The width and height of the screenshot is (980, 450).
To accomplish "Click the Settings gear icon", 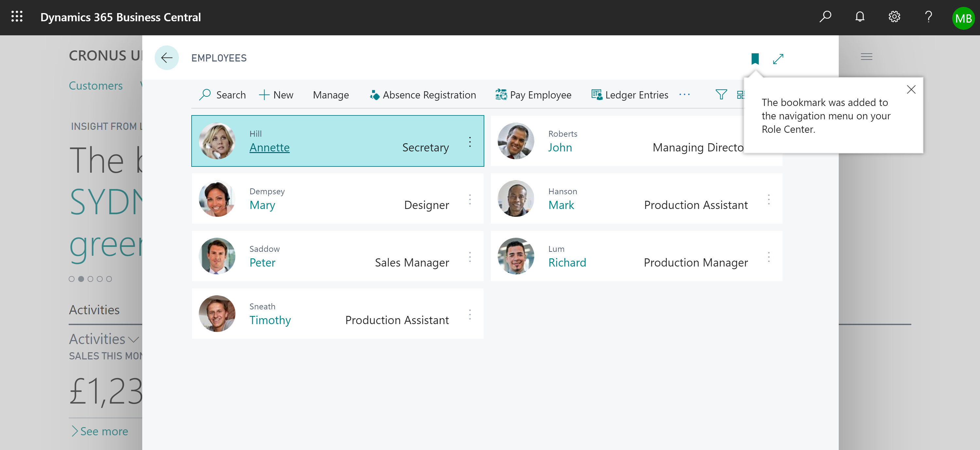I will point(895,17).
